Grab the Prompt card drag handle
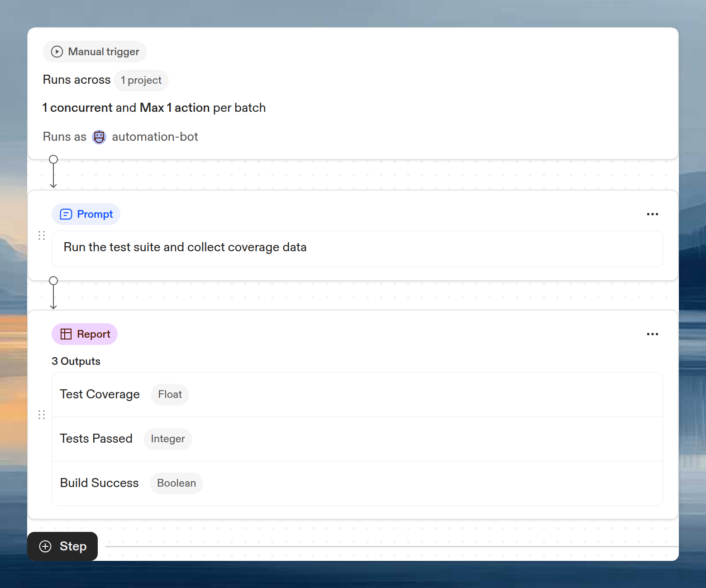Viewport: 706px width, 588px height. pos(42,235)
